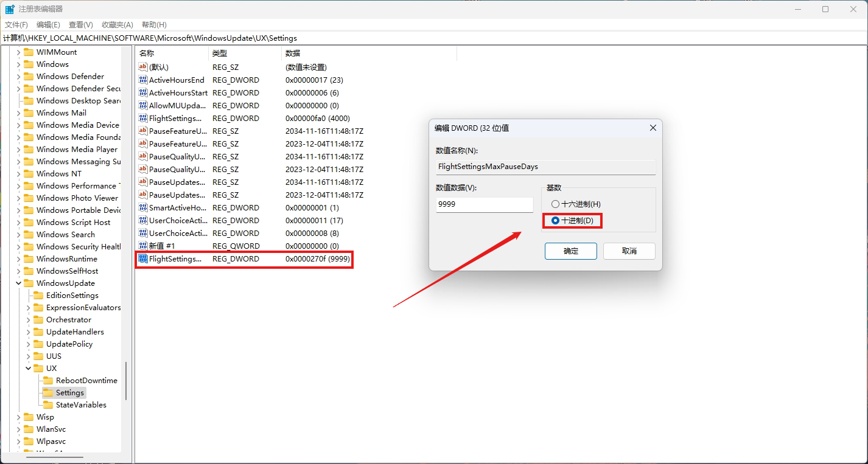Click the 数值数据 input field containing 9999
Viewport: 868px width, 464px height.
click(x=484, y=205)
